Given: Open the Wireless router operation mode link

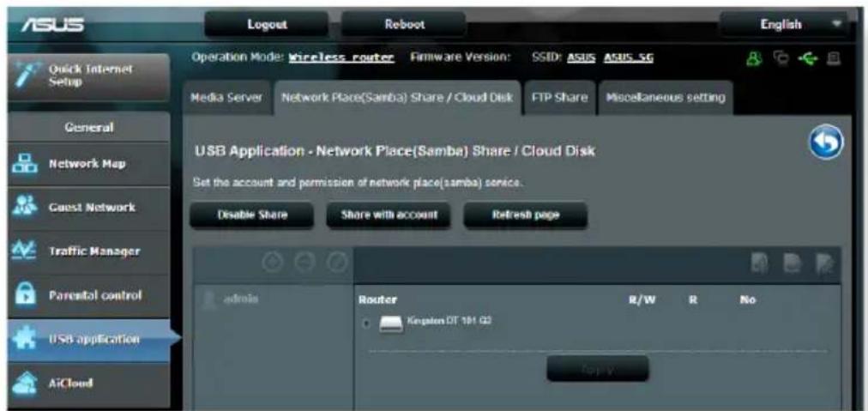Looking at the screenshot, I should [x=341, y=57].
